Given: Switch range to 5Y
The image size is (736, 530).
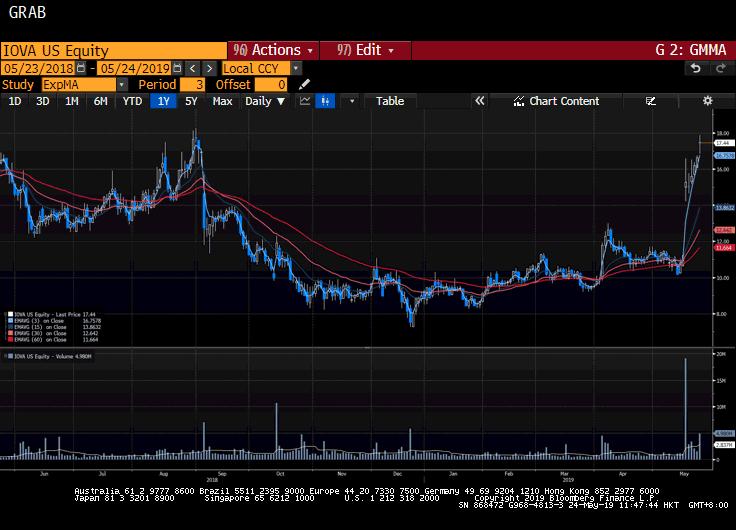Looking at the screenshot, I should point(191,101).
